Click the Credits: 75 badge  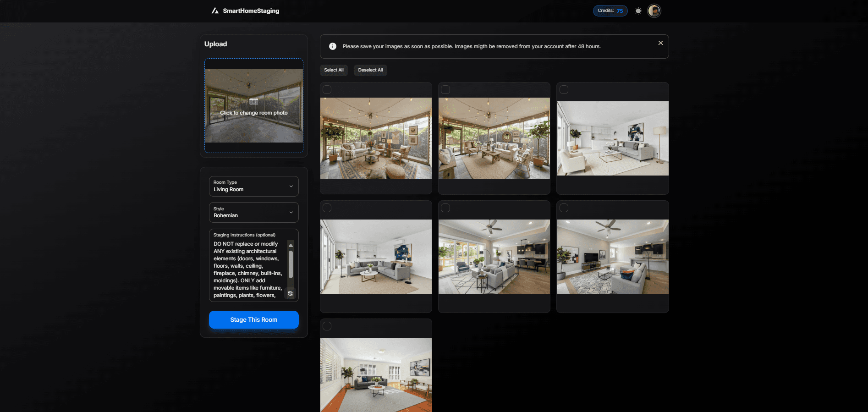tap(610, 11)
